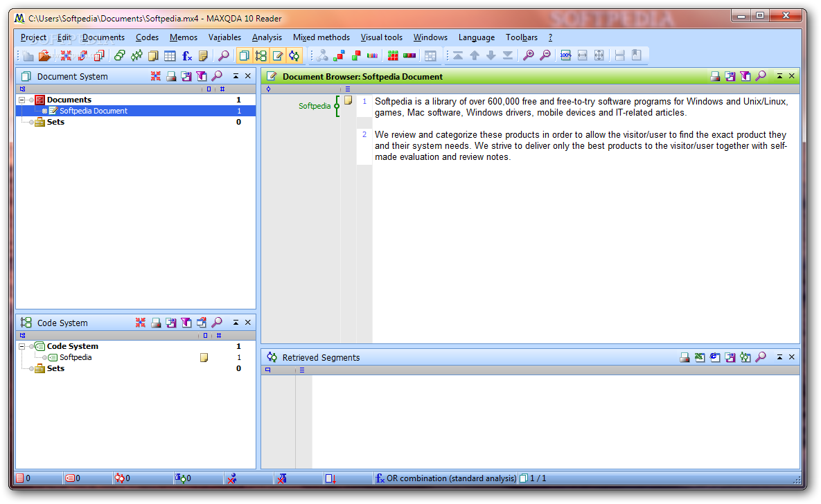Open the Visual tools menu
The image size is (821, 504).
tap(382, 37)
